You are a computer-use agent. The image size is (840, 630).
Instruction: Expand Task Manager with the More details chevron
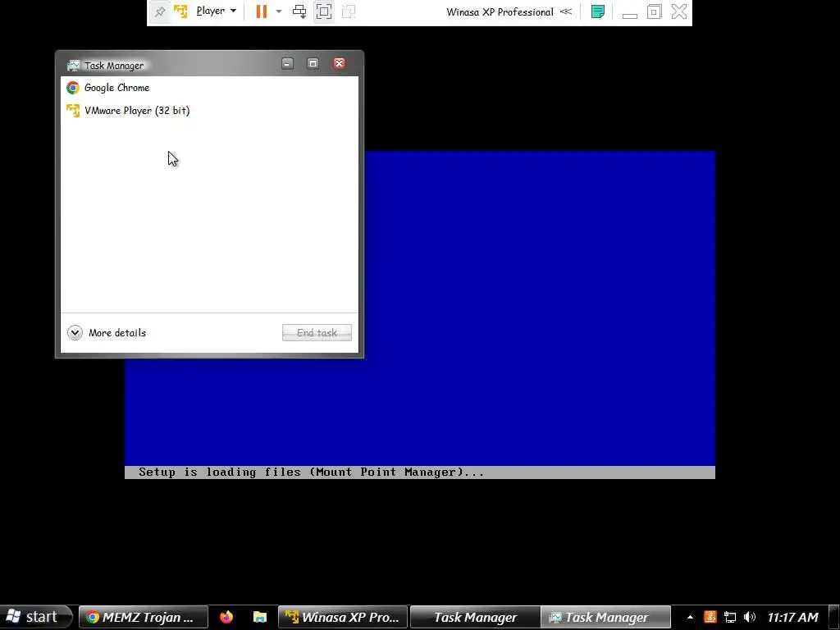(x=75, y=333)
